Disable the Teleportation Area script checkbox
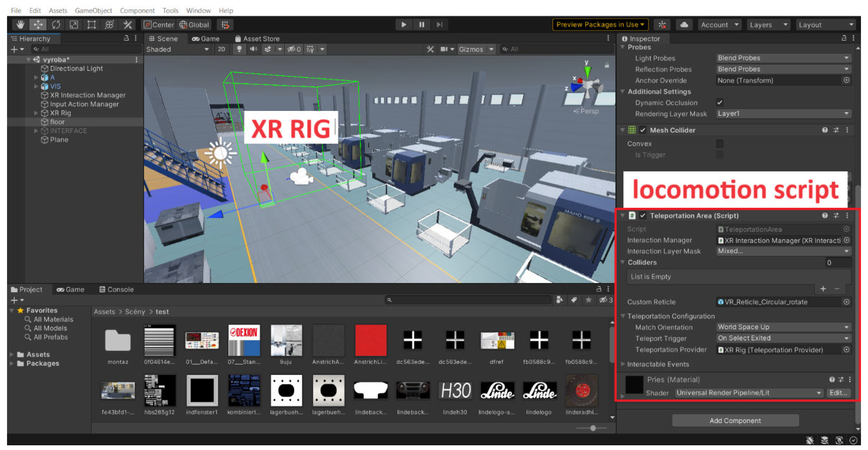Image resolution: width=868 pixels, height=450 pixels. pos(643,216)
